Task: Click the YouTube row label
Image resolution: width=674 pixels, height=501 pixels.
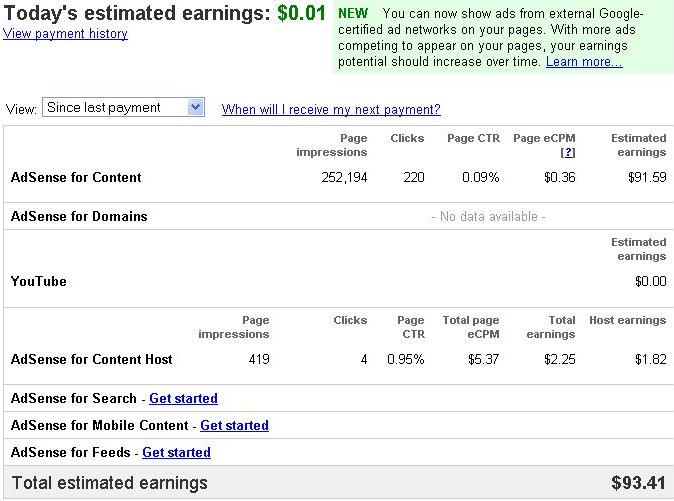Action: (x=39, y=282)
